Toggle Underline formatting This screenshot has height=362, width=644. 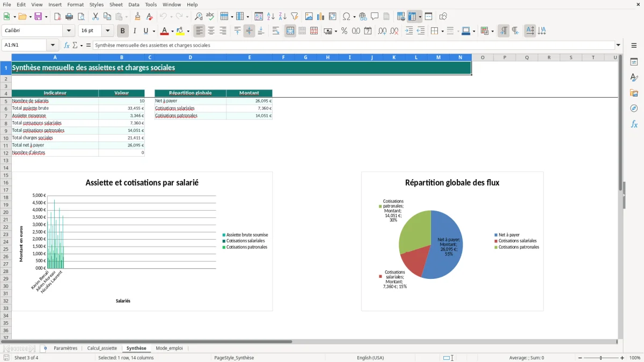[145, 31]
